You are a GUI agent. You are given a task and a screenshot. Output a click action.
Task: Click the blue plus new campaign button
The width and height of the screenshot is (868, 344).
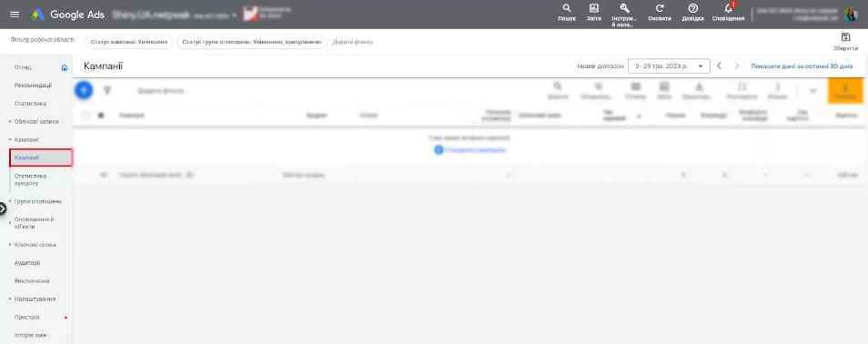tap(83, 90)
